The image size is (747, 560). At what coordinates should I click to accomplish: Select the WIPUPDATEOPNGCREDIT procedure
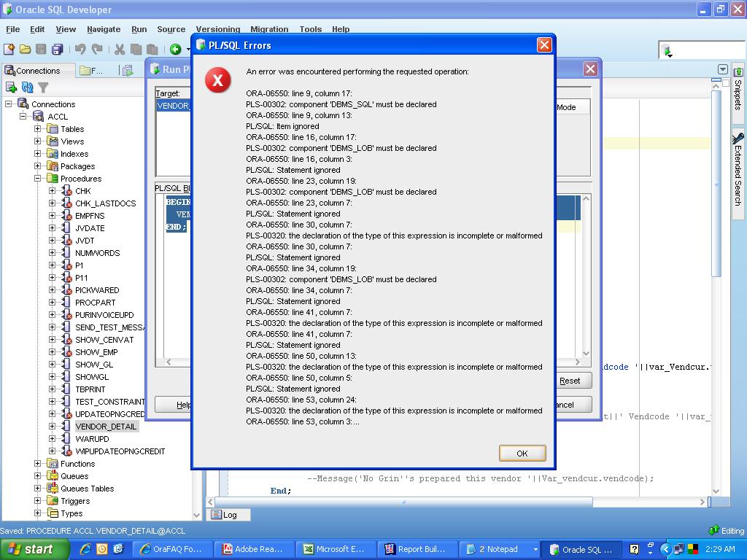pyautogui.click(x=120, y=451)
